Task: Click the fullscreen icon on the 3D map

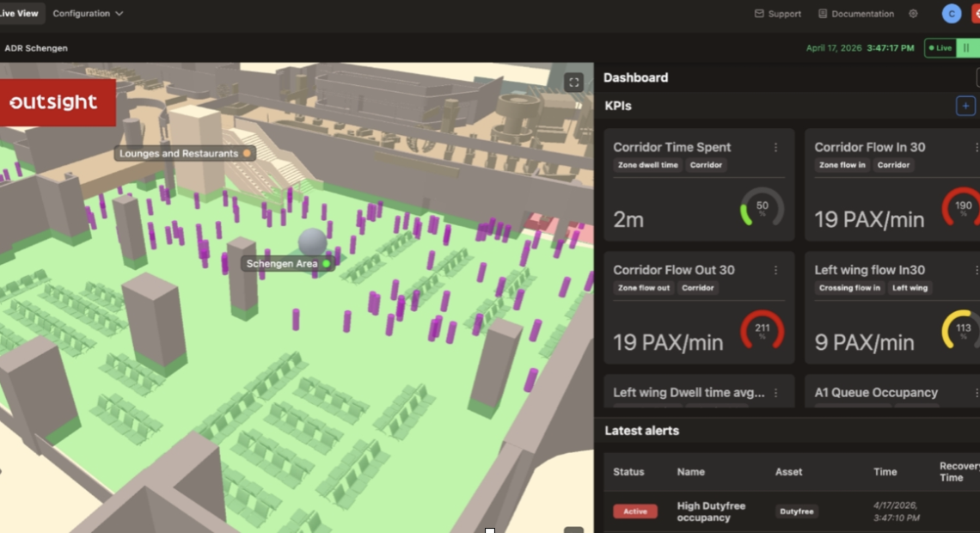Action: click(x=573, y=83)
